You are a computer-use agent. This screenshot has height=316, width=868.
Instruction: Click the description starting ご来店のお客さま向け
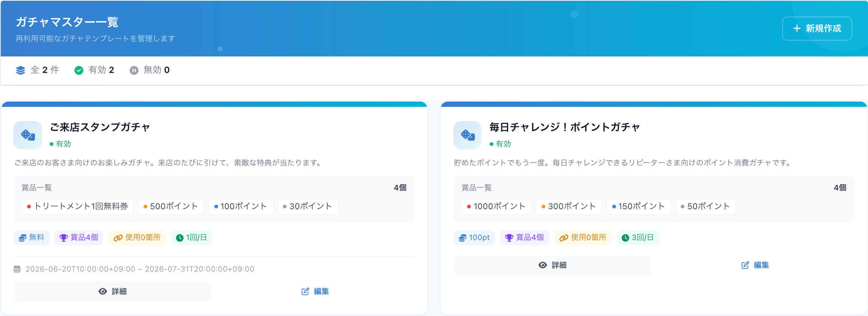[x=168, y=163]
